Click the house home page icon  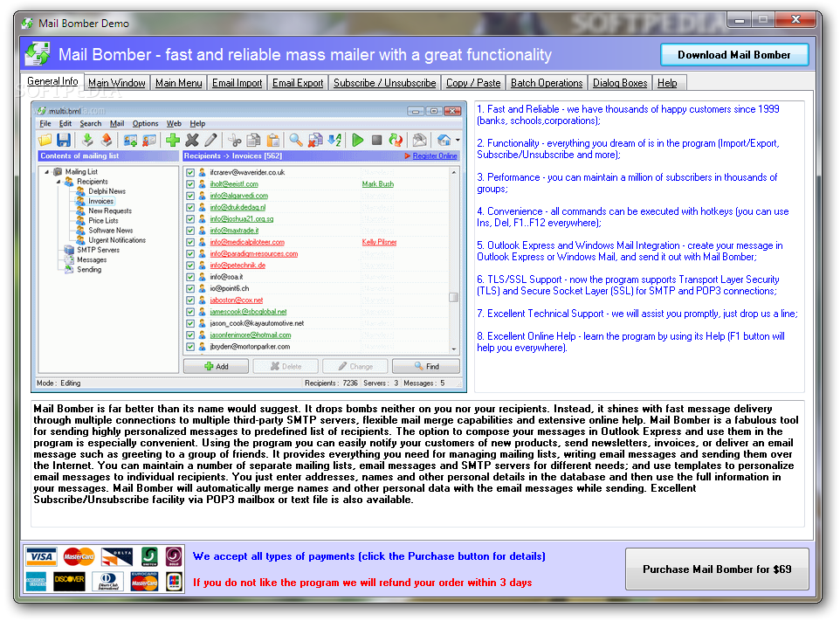pos(443,141)
